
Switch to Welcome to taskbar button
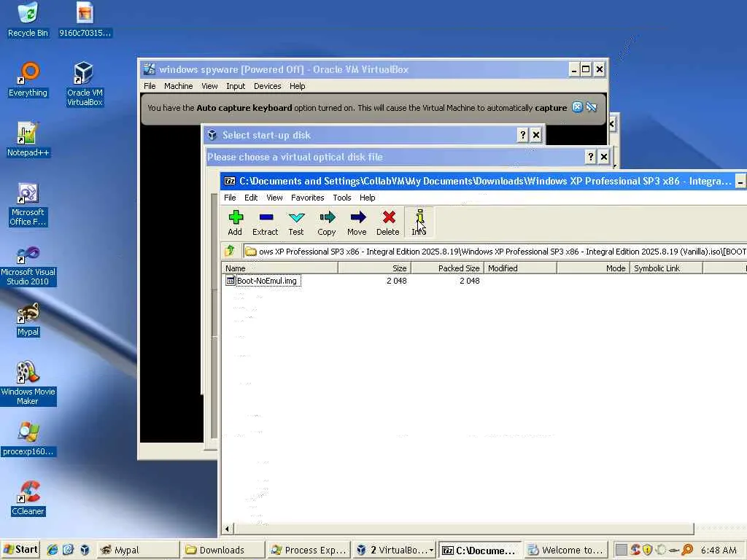(566, 550)
